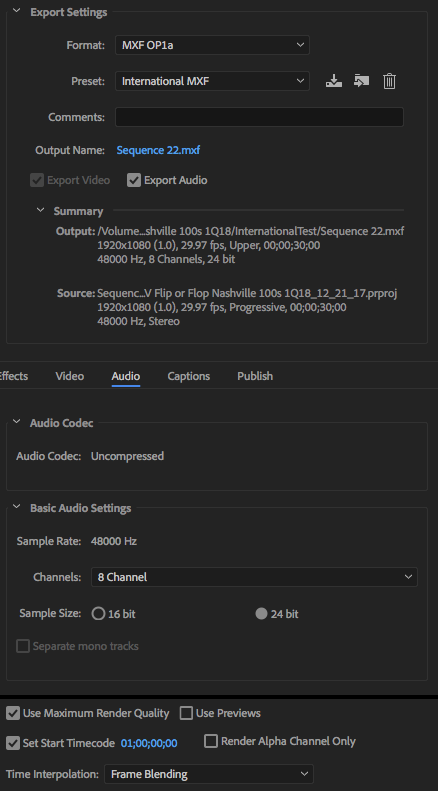The width and height of the screenshot is (438, 791).
Task: Open the Format dropdown showing MXF OP1a
Action: (x=212, y=45)
